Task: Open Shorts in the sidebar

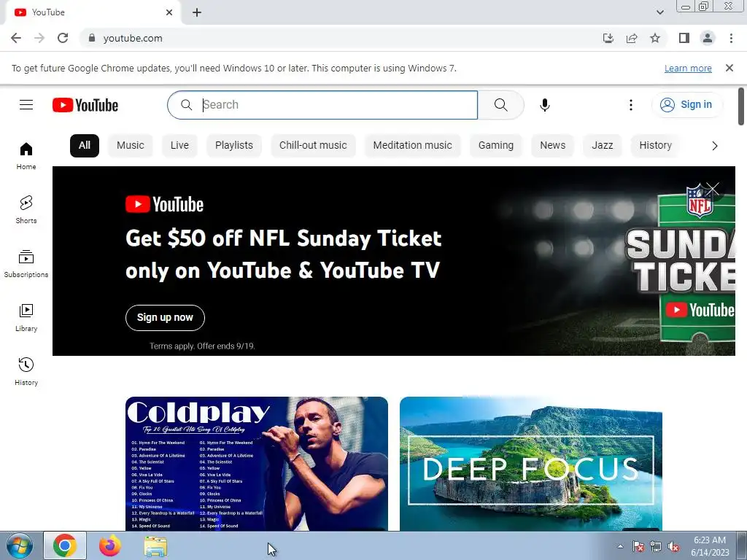Action: click(x=26, y=209)
